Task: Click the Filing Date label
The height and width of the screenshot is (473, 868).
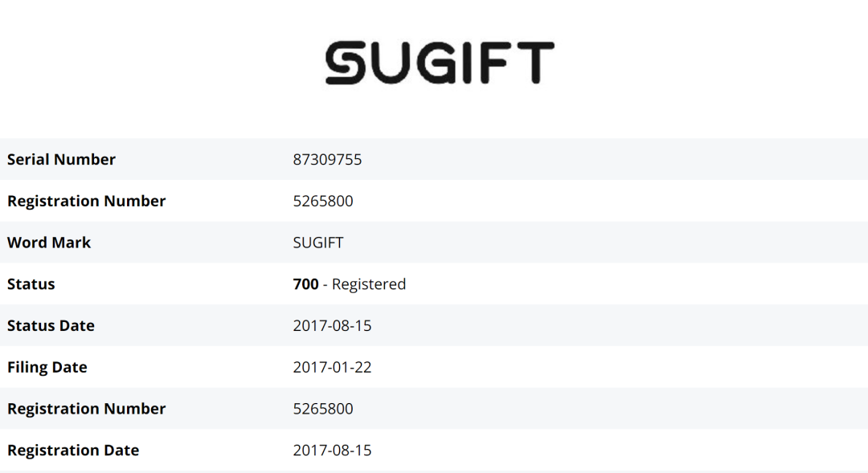Action: click(x=47, y=367)
